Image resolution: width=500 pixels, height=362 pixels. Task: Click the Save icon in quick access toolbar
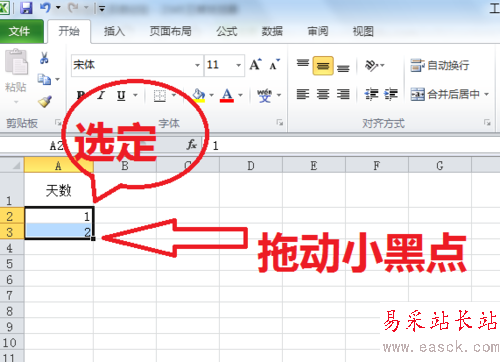[26, 8]
